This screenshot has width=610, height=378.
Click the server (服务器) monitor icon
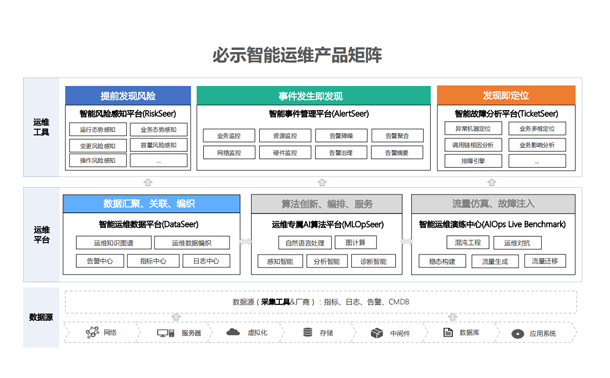point(166,333)
